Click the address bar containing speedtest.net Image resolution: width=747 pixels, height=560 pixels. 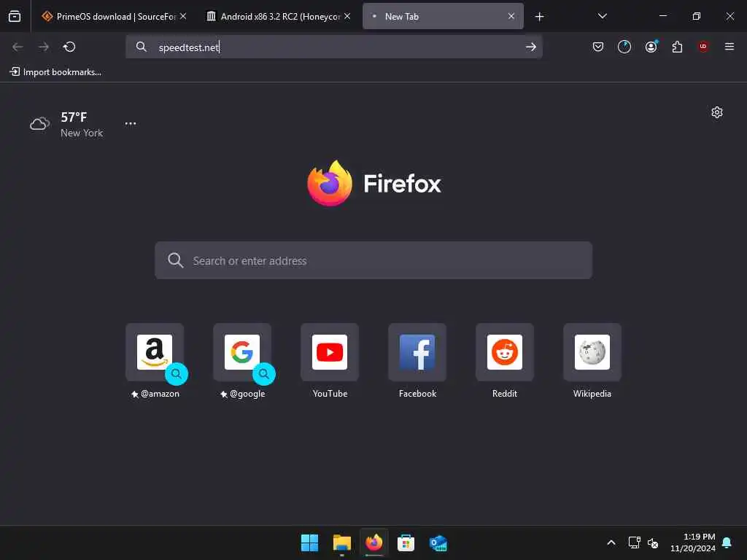333,47
